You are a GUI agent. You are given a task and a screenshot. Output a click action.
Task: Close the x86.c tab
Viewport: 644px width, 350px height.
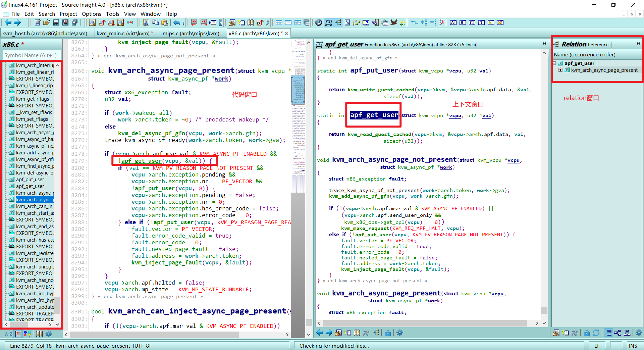(287, 33)
